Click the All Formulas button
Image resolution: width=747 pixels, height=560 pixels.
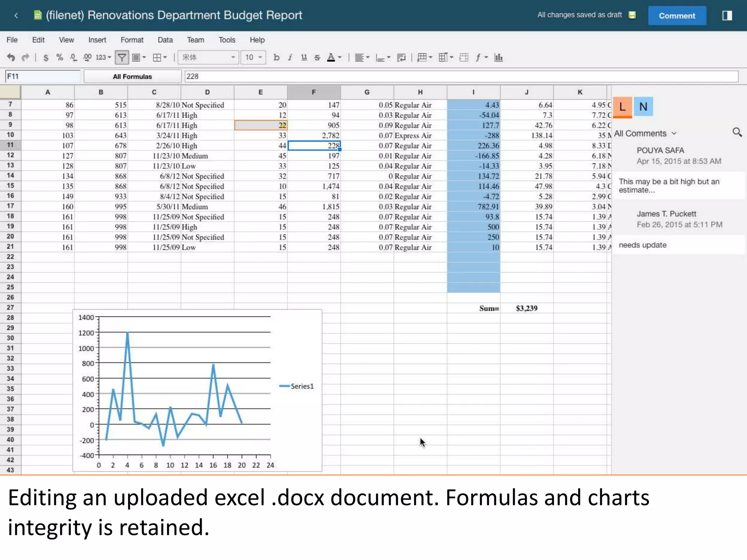132,77
